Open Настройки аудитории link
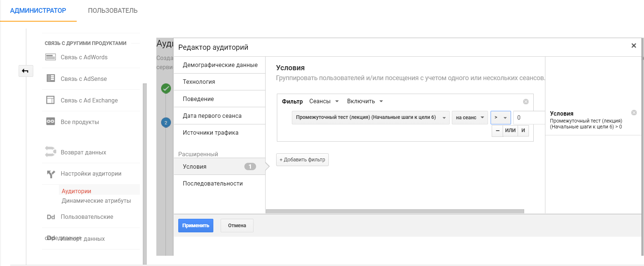Image resolution: width=644 pixels, height=266 pixels. 91,173
